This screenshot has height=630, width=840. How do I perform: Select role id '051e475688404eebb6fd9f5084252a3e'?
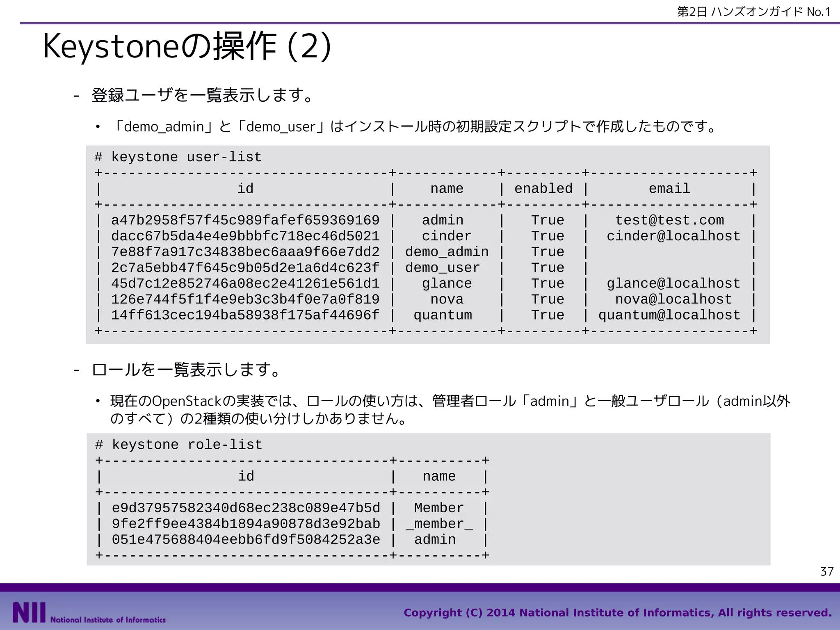coord(246,539)
